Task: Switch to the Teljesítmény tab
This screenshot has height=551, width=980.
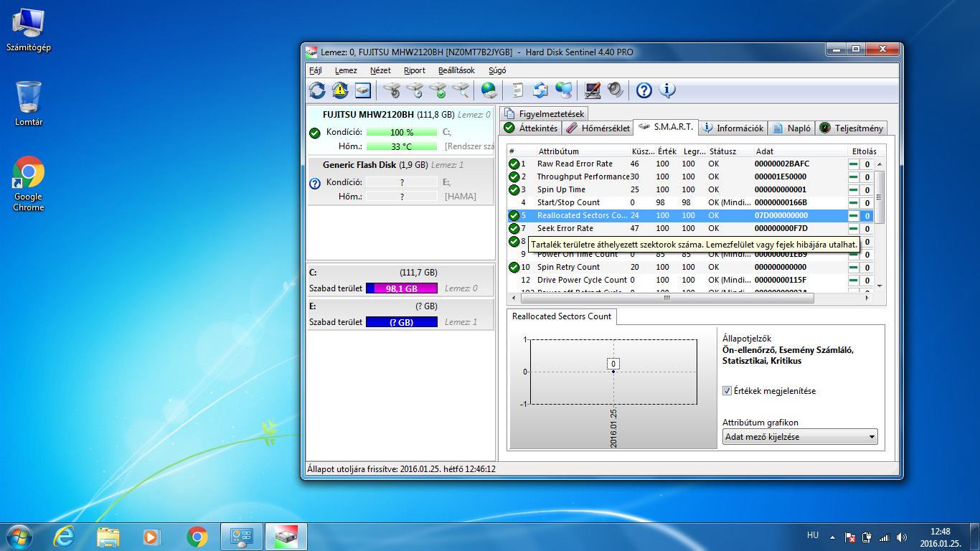Action: 852,128
